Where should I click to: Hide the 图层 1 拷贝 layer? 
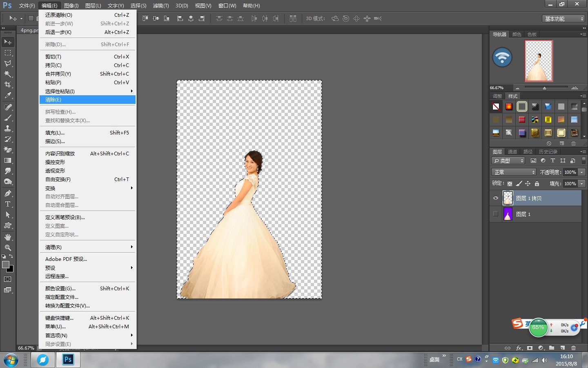pos(495,198)
